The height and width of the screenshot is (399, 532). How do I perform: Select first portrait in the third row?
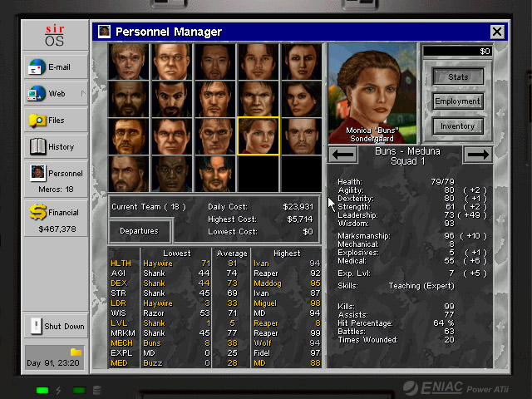coord(129,136)
